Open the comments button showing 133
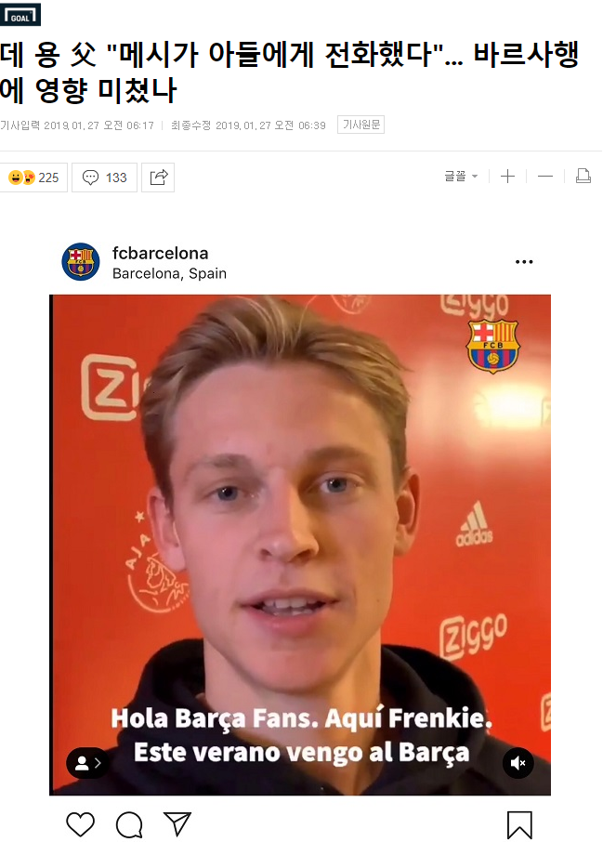This screenshot has height=842, width=616. tap(104, 178)
